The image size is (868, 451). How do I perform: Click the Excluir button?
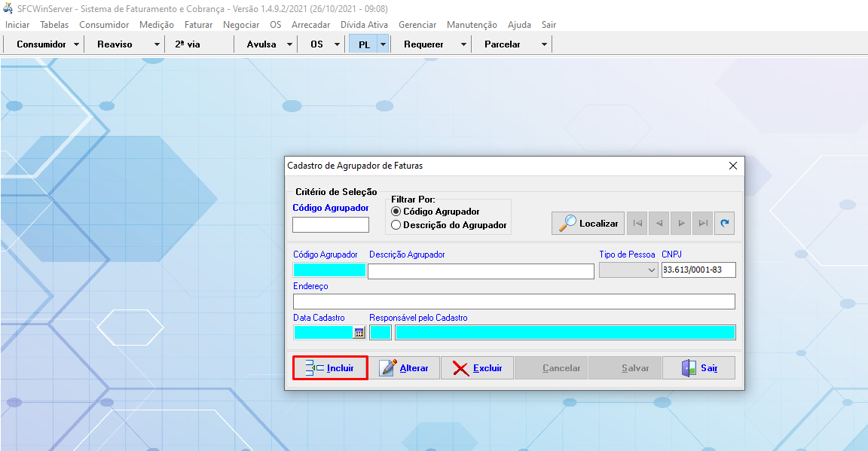click(477, 368)
